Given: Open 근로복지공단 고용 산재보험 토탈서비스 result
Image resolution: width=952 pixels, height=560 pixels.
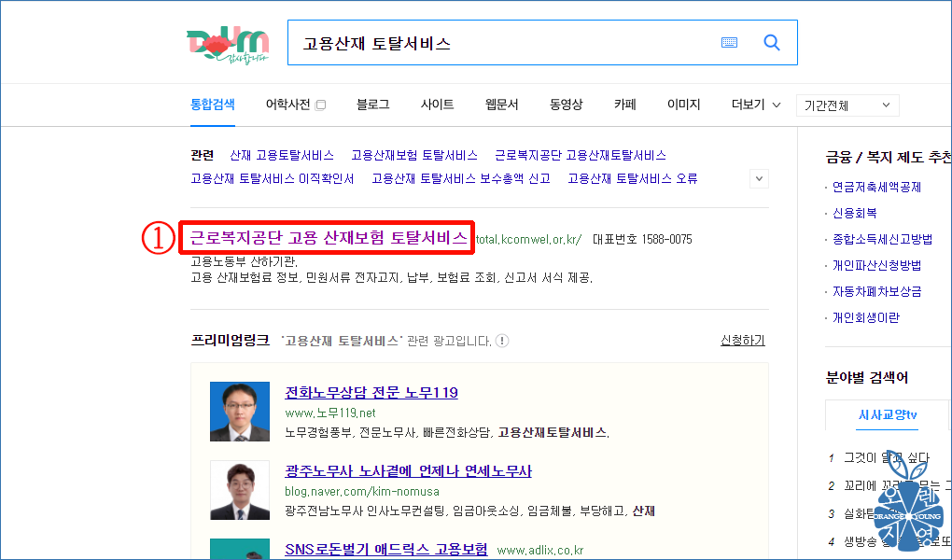Looking at the screenshot, I should (329, 237).
